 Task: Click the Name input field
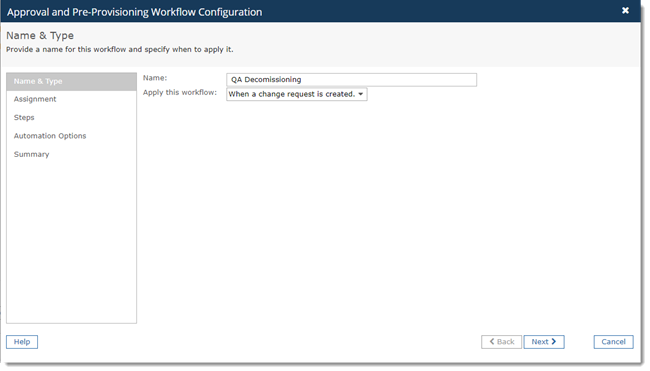352,80
